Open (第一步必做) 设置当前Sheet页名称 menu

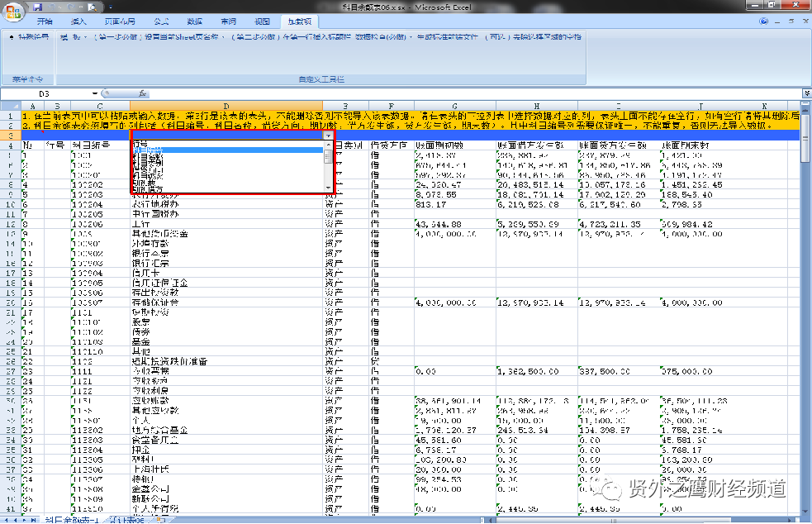pos(159,37)
